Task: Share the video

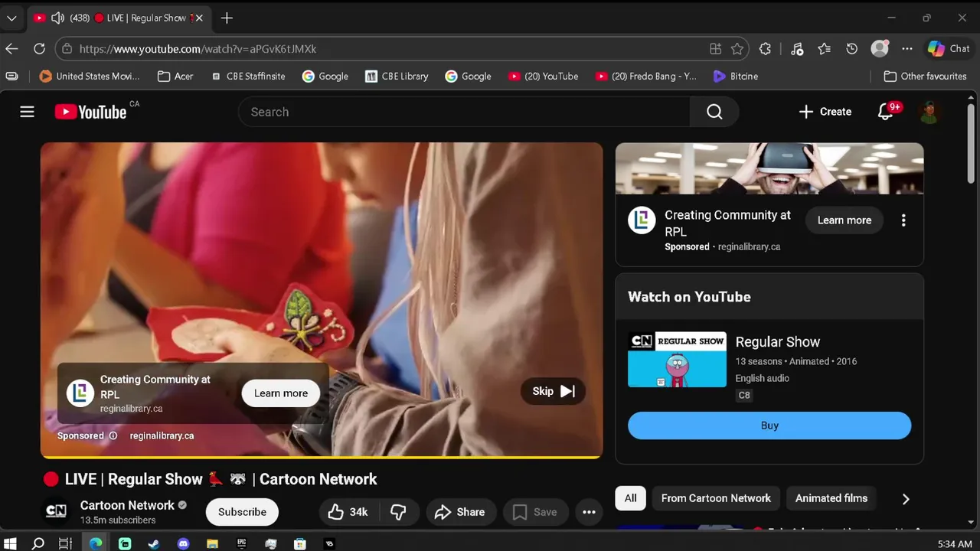Action: click(460, 512)
